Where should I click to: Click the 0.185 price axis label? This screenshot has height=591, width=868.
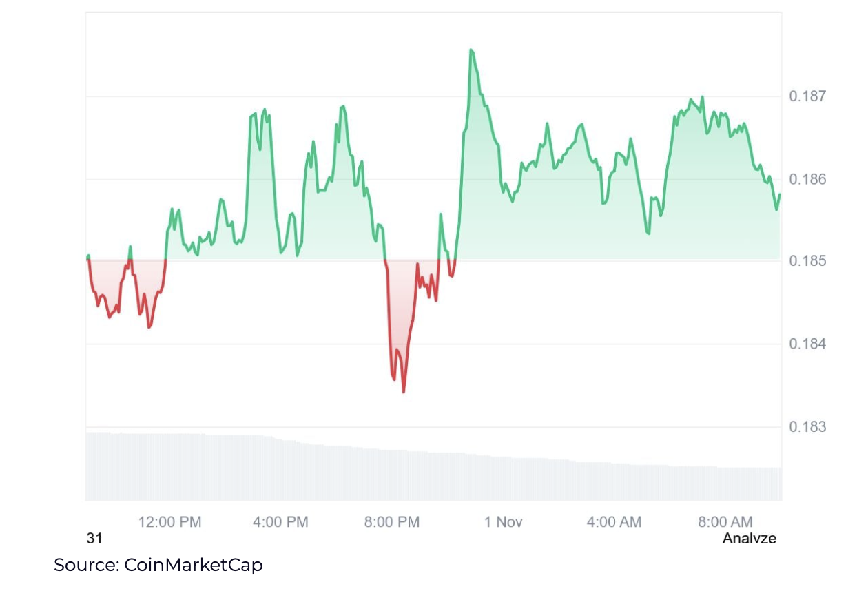[x=807, y=261]
